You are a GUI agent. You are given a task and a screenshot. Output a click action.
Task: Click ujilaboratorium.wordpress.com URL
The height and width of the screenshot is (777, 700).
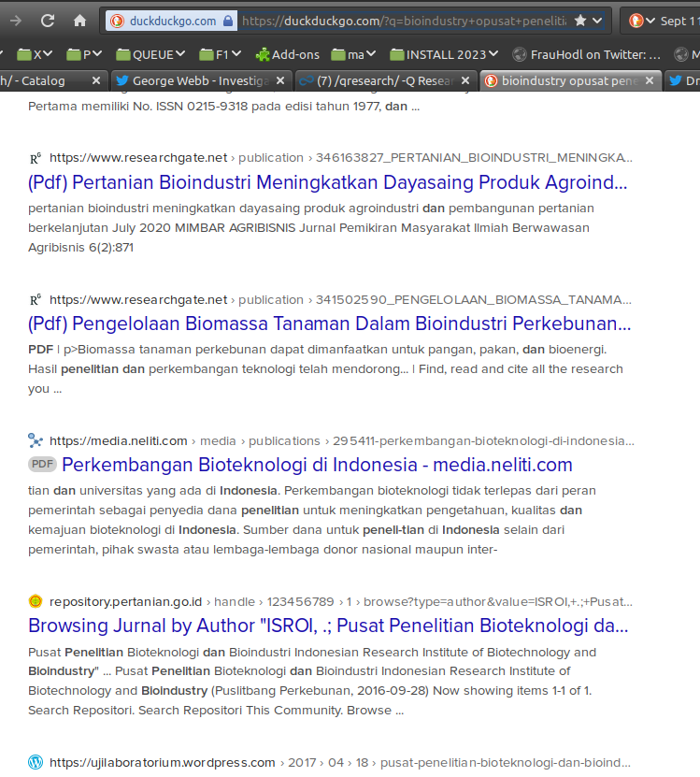point(162,762)
